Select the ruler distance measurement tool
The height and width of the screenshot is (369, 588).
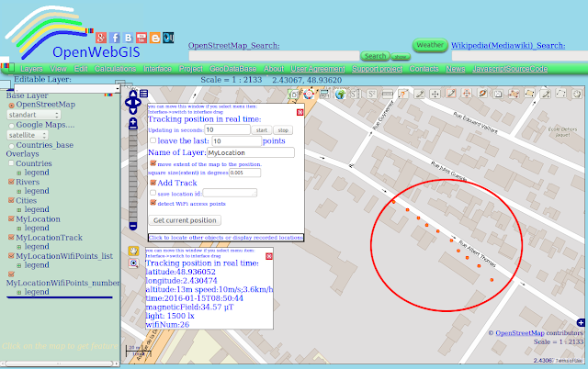387,94
